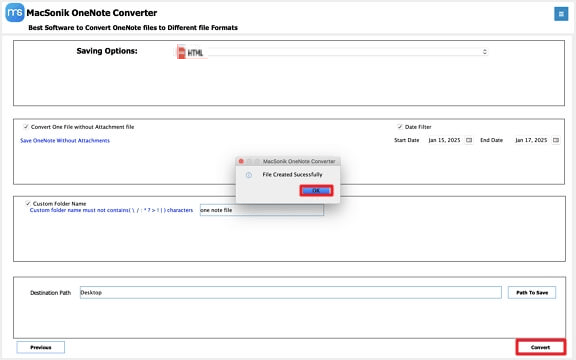Click the Destination Path text field
The image size is (576, 360).
coord(291,292)
